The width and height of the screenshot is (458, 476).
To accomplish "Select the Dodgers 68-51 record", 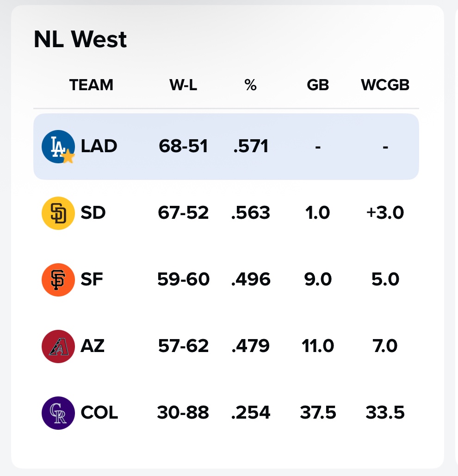I will [183, 146].
